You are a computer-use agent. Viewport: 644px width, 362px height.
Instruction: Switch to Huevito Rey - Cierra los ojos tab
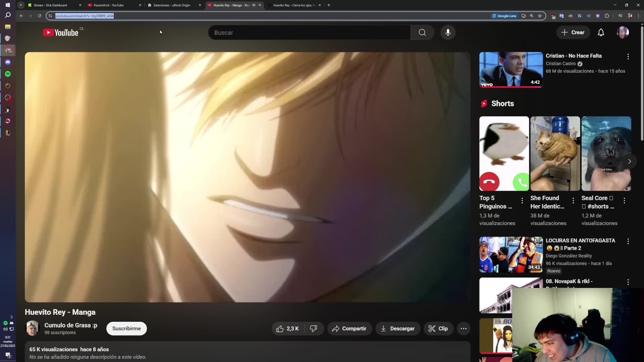294,5
